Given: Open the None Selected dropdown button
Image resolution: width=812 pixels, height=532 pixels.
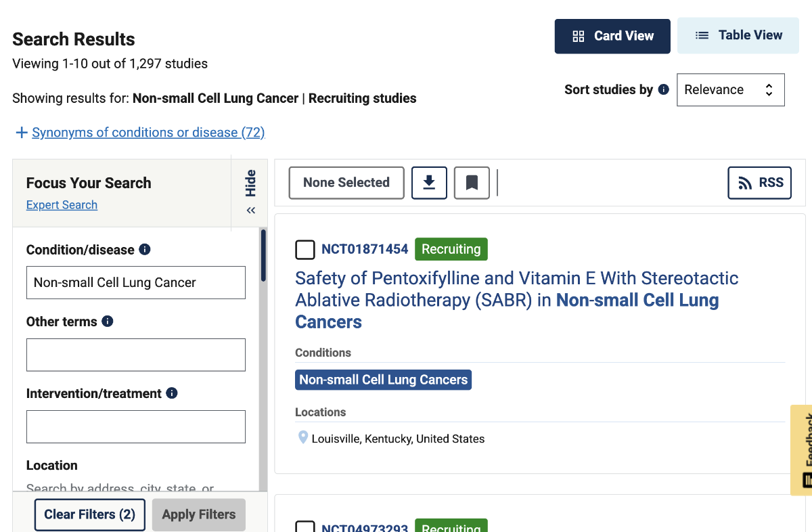Looking at the screenshot, I should coord(346,183).
